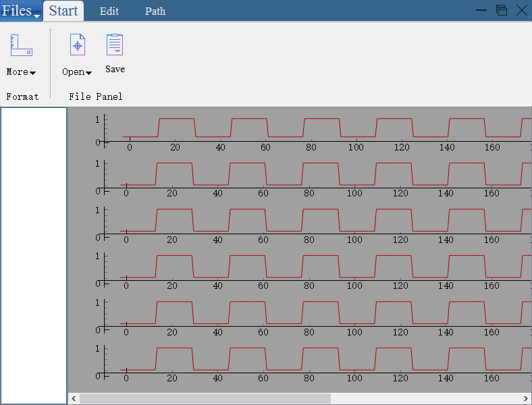Switch to the Start tab
This screenshot has width=532, height=405.
tap(63, 11)
